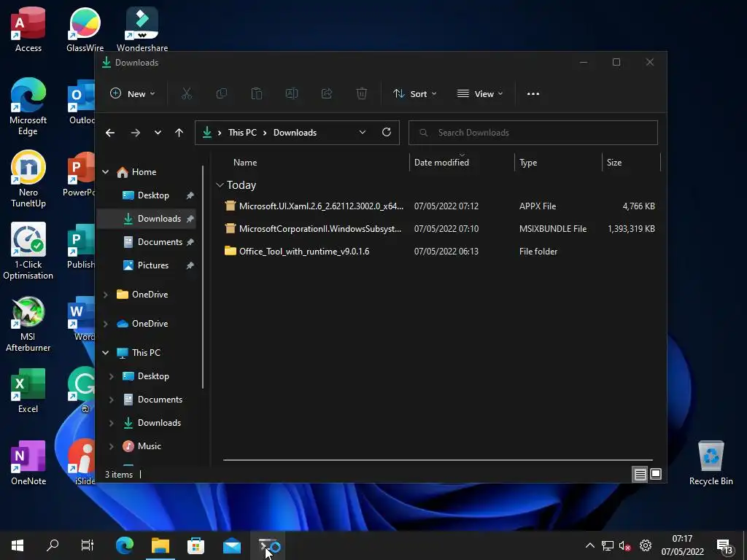Expand the yellow-folder OneDrive tree node
The height and width of the screenshot is (560, 747).
[x=105, y=295]
